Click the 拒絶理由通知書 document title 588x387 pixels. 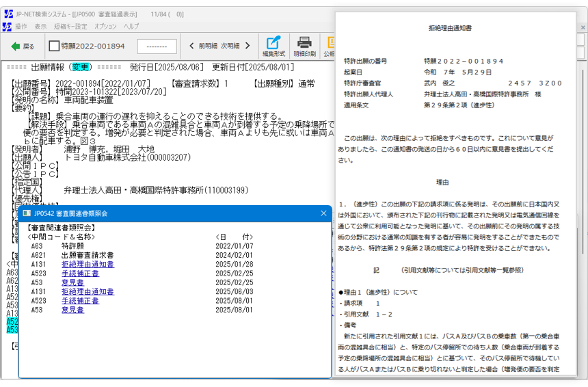[x=450, y=28]
